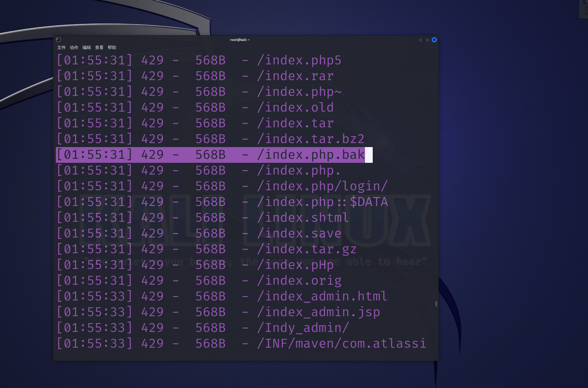Click the terminal vertical scrollbar handle
This screenshot has height=388, width=588.
(436, 304)
